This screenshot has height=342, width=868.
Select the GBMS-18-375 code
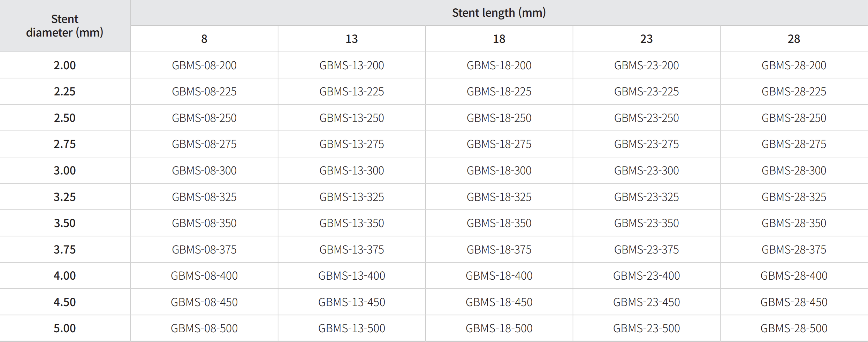[499, 249]
